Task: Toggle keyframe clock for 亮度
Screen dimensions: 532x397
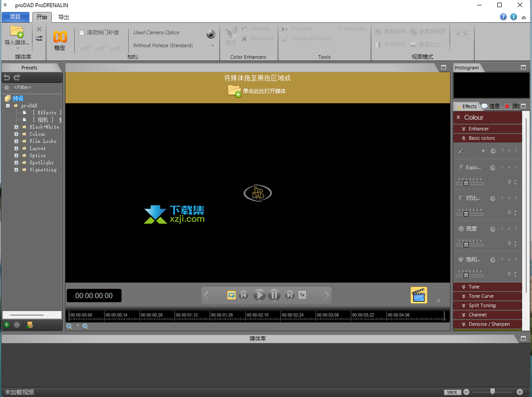Action: pos(493,229)
